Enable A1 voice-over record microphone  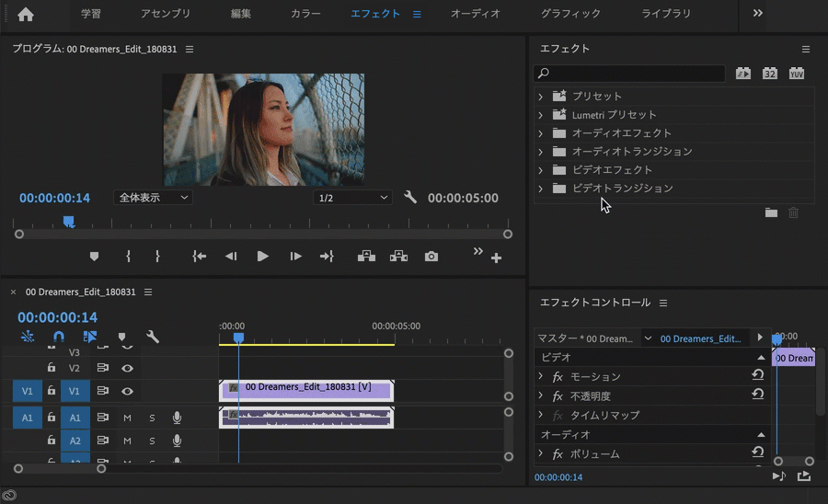click(x=177, y=418)
